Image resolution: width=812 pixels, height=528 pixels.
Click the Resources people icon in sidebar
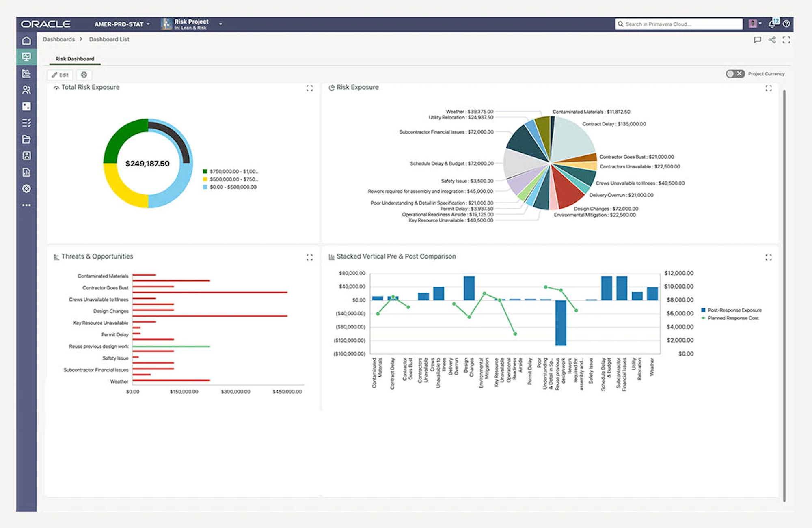[x=26, y=90]
